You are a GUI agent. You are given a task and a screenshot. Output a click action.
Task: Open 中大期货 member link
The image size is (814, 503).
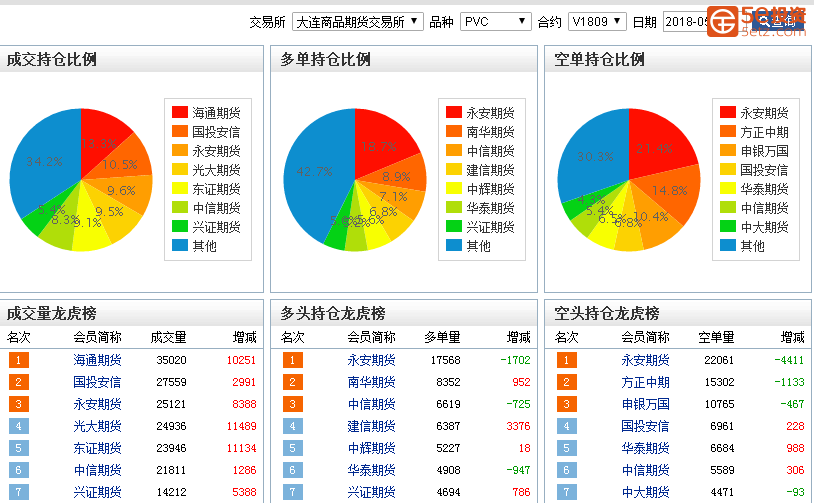coord(645,492)
